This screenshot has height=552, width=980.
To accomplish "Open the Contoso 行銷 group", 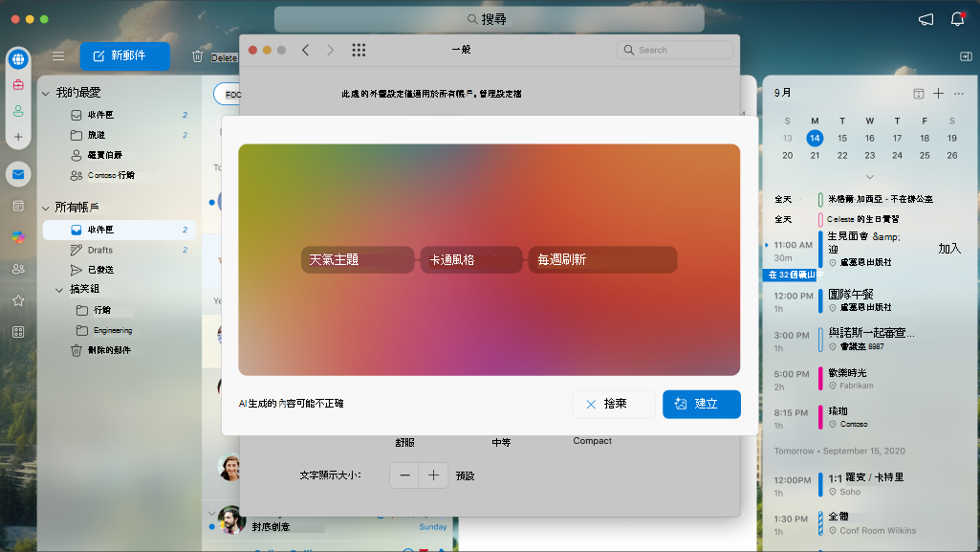I will [119, 175].
